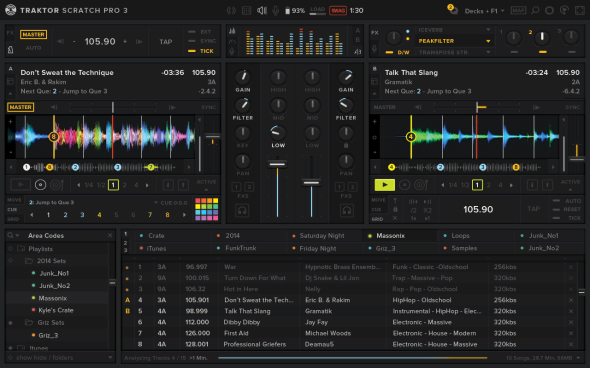This screenshot has width=590, height=368.
Task: Click Deck B headphone cue button
Action: [x=346, y=211]
